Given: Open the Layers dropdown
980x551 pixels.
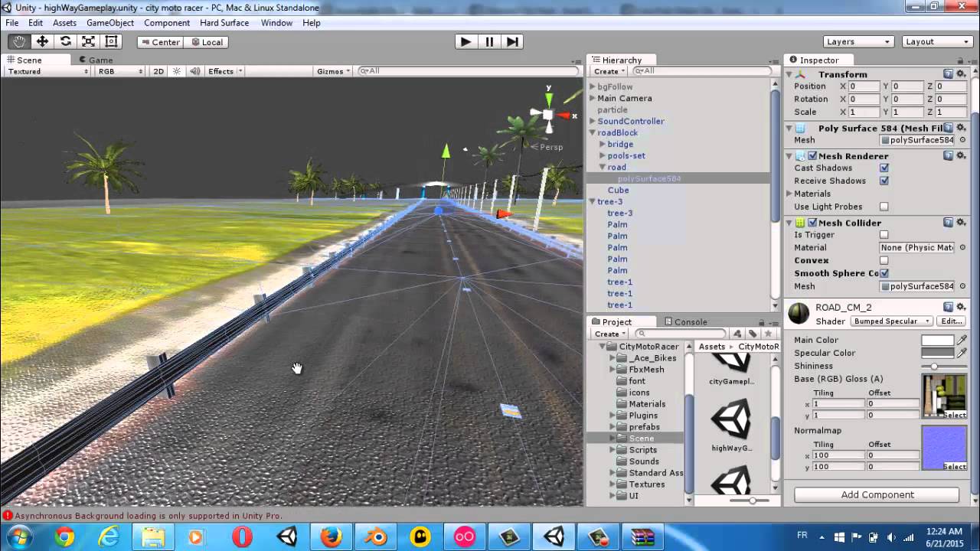Looking at the screenshot, I should click(858, 41).
